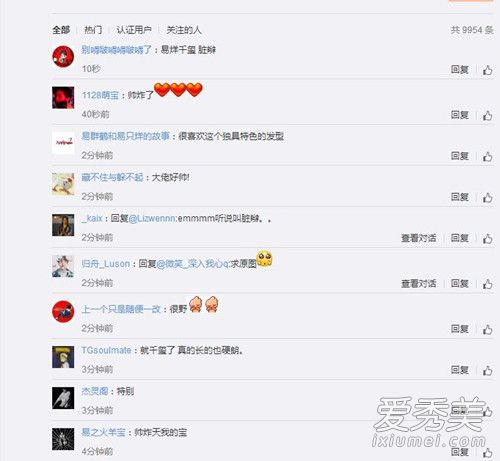Expand 查看对话 on _kaix's comment

coord(418,238)
